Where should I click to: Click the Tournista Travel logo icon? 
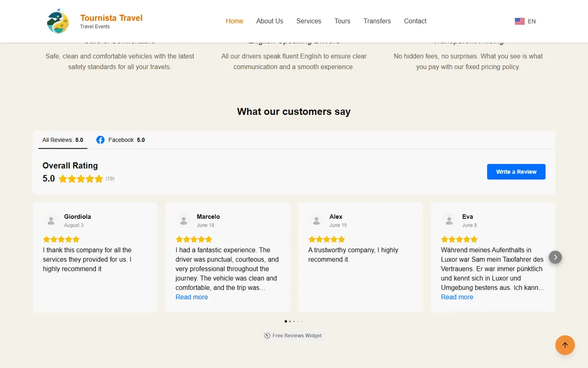click(58, 21)
